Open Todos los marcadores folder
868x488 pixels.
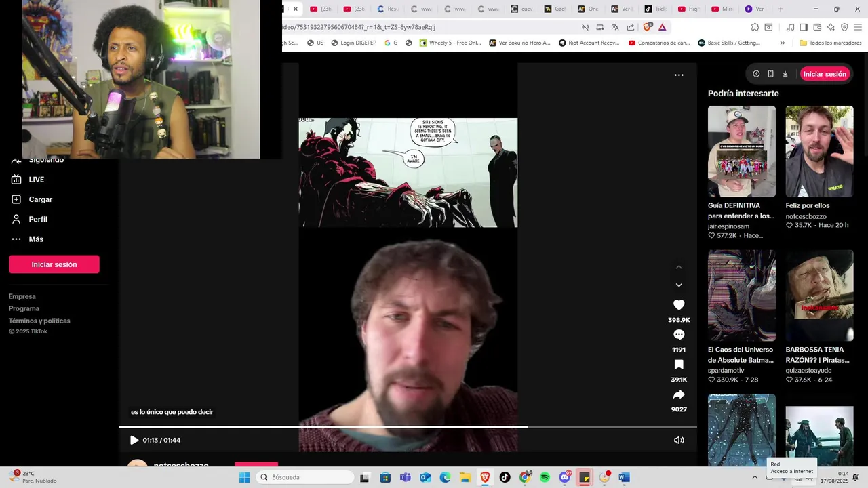click(x=830, y=43)
